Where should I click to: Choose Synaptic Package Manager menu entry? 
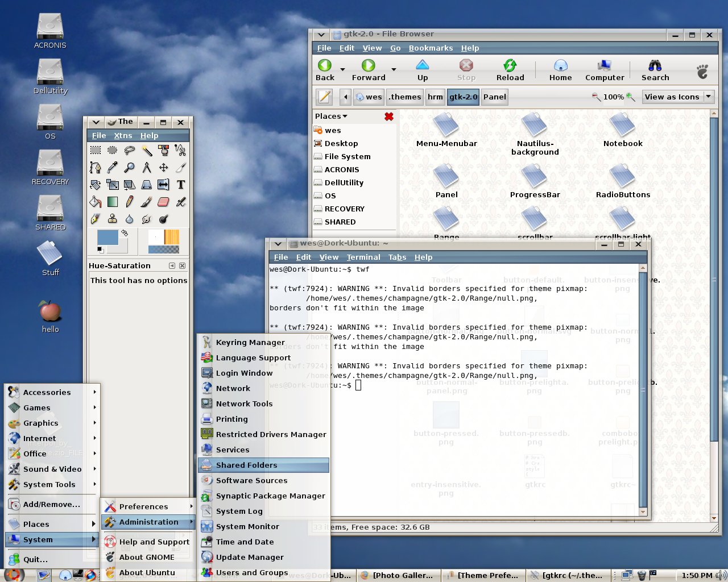tap(263, 496)
